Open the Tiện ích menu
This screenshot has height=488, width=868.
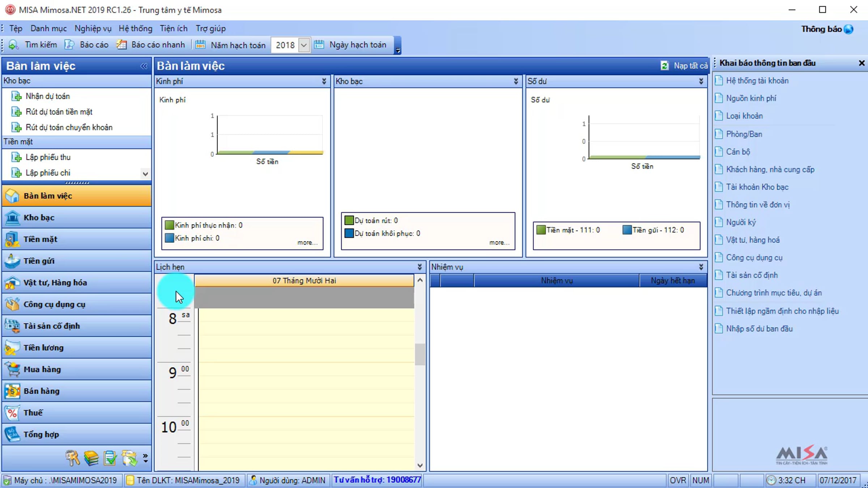[174, 29]
